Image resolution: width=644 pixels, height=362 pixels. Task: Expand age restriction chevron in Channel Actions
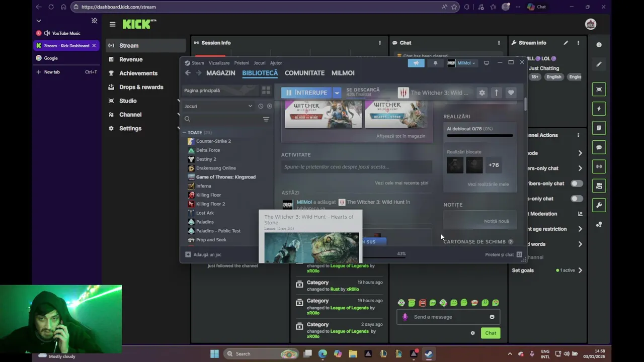580,229
